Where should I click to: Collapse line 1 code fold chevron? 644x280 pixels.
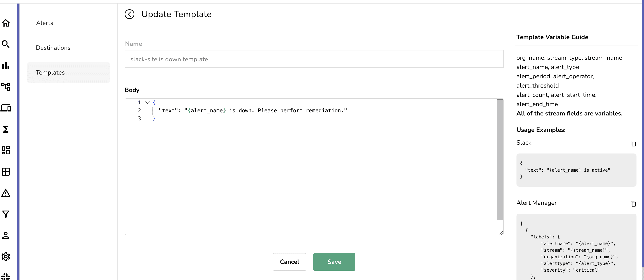[x=147, y=103]
